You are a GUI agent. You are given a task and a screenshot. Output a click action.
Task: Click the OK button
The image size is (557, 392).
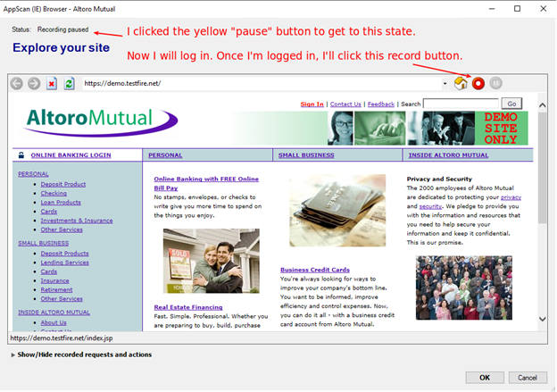[x=485, y=377]
